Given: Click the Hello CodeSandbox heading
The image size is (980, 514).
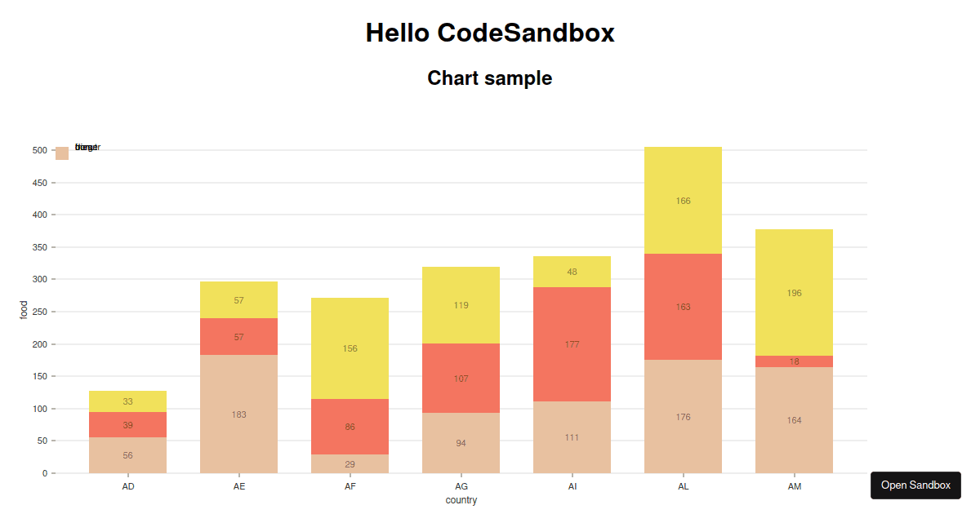Looking at the screenshot, I should [x=490, y=33].
